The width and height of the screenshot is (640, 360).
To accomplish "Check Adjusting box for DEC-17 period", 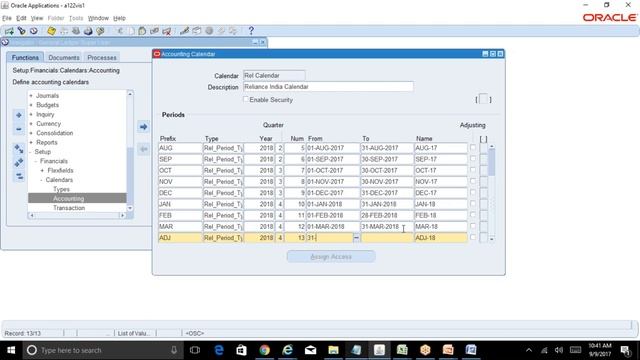I will (473, 192).
